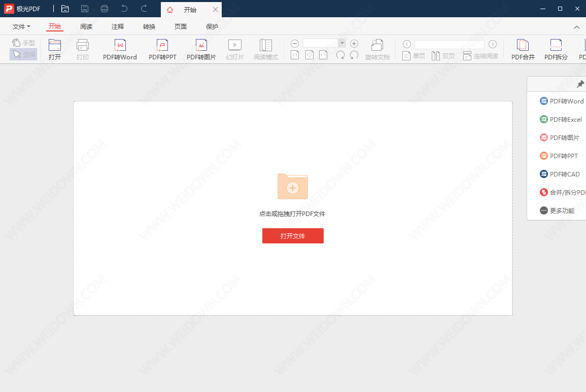Click the open folder icon in title bar
Viewport: 586px width, 392px height.
click(x=65, y=9)
